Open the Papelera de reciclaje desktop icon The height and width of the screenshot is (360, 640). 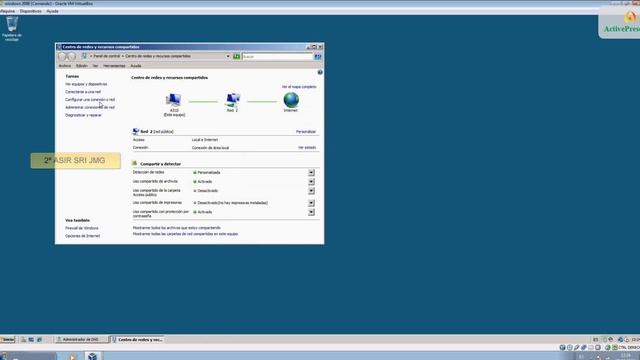[12, 29]
